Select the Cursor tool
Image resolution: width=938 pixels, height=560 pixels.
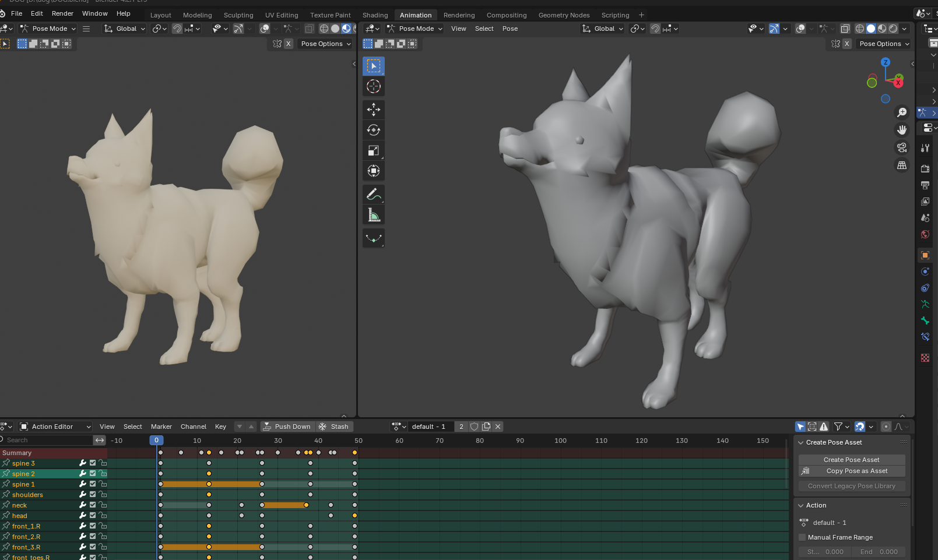click(x=374, y=87)
